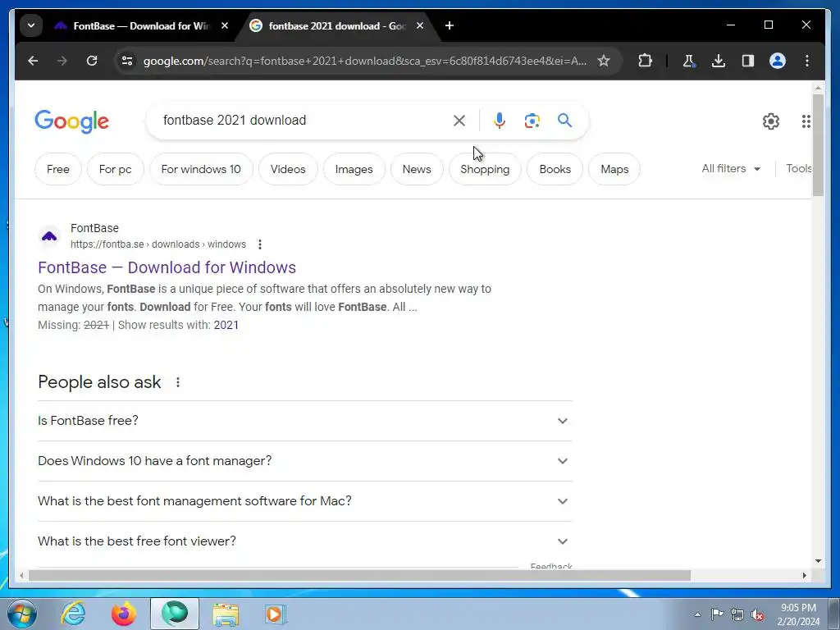Click the FontBase favicon in the search result

(x=49, y=236)
